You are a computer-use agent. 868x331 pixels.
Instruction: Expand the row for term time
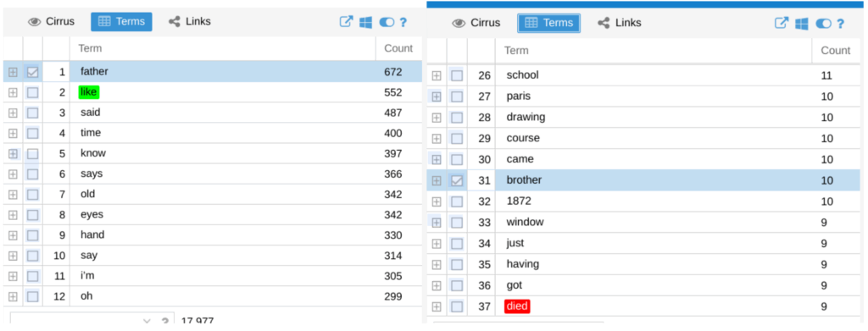tap(13, 133)
